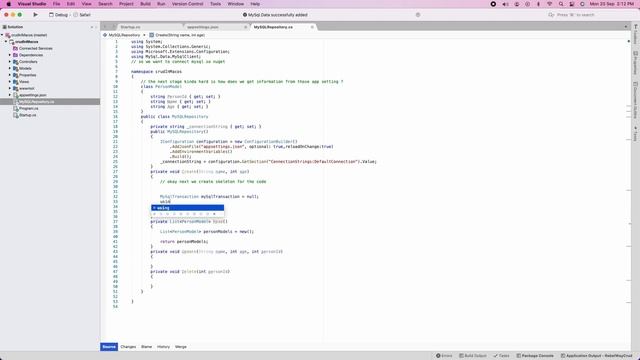This screenshot has width=640, height=360.
Task: Open the Toolbox side pad
Action: pos(636,34)
